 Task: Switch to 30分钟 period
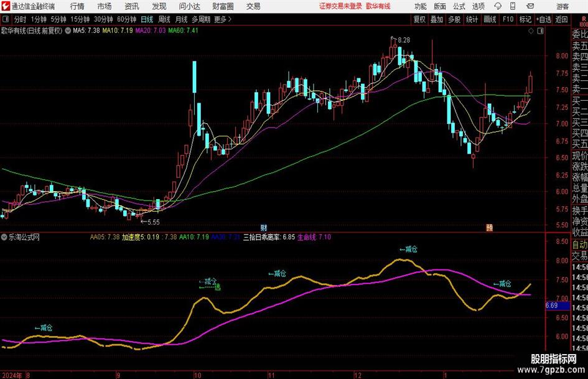point(103,19)
